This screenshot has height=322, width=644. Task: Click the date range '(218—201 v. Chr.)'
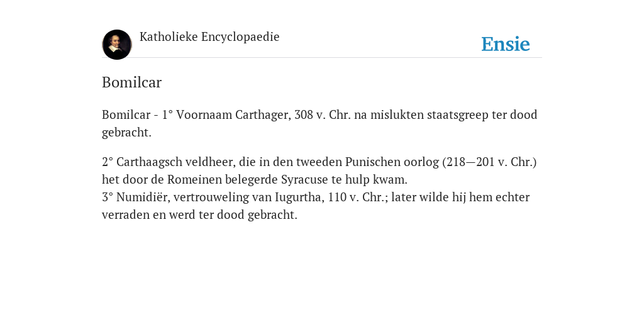click(x=489, y=162)
